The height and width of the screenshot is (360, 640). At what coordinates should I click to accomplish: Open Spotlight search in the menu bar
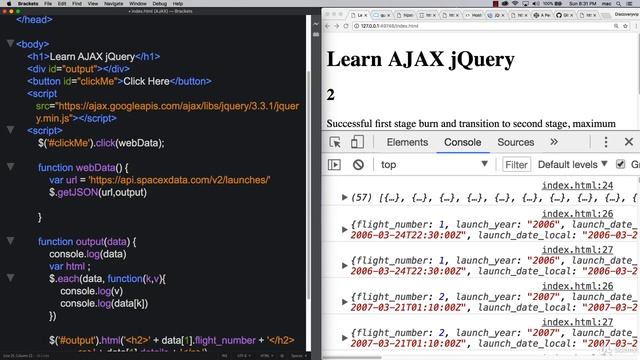619,3
